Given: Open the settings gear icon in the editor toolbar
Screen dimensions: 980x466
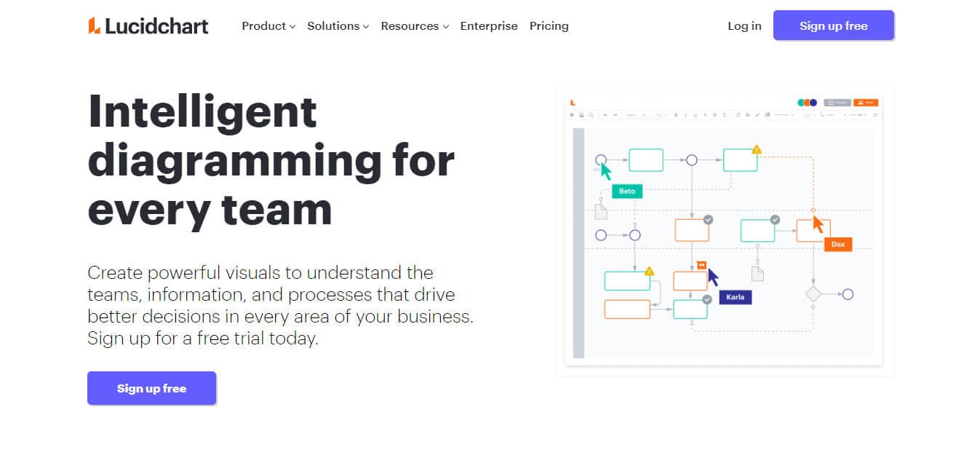Looking at the screenshot, I should point(573,114).
